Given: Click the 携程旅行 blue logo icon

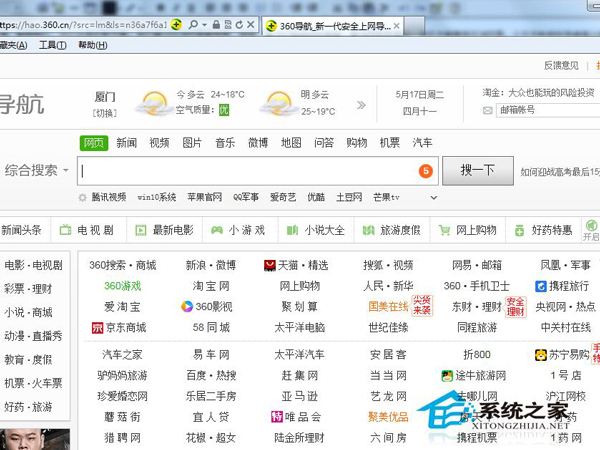Looking at the screenshot, I should pos(541,286).
